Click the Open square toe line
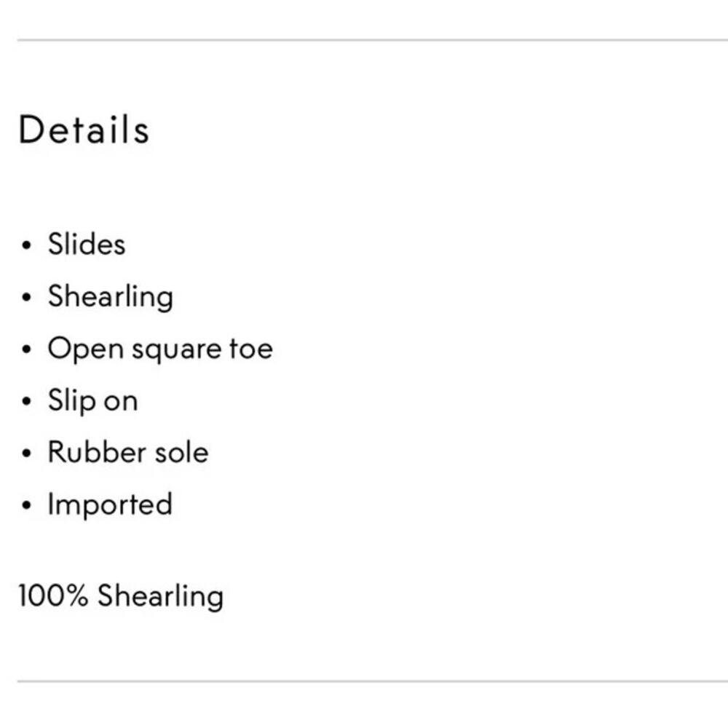 160,349
